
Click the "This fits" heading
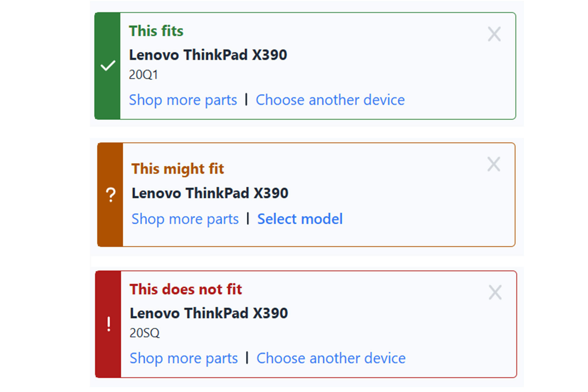pos(156,31)
